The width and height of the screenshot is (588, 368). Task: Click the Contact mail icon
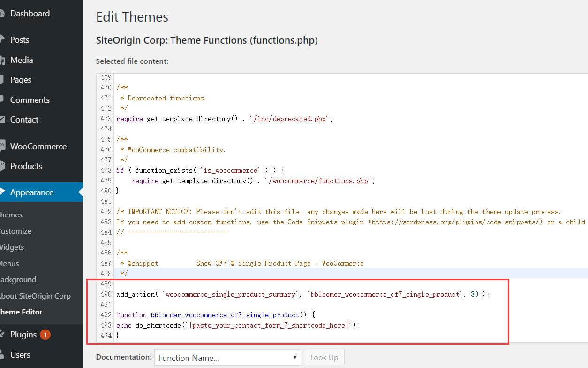(x=2, y=120)
